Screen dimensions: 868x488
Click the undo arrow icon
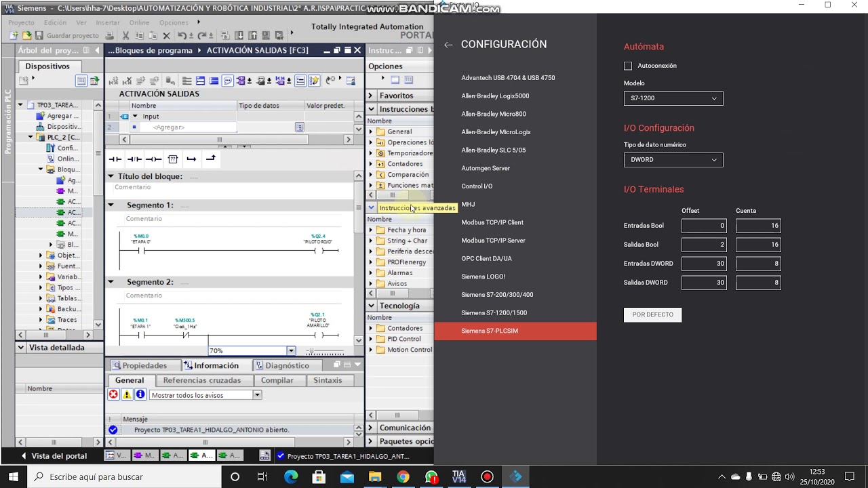(182, 35)
